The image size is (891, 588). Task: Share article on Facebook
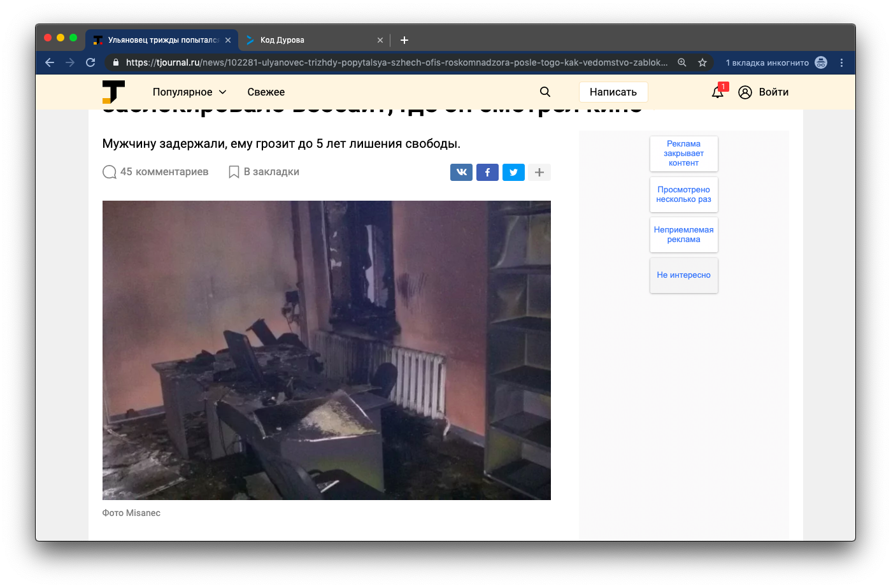(487, 172)
